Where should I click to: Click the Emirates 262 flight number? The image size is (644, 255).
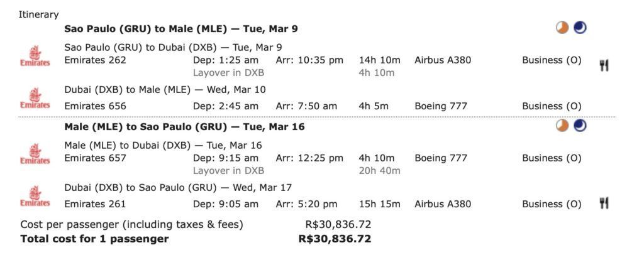point(96,60)
